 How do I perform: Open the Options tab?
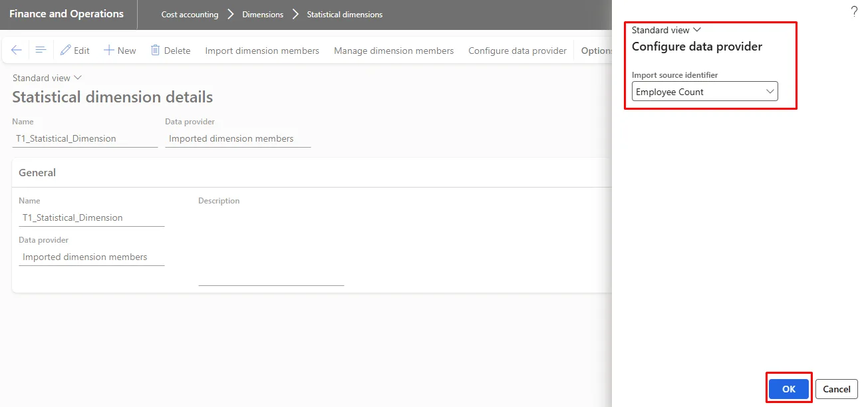click(x=596, y=51)
